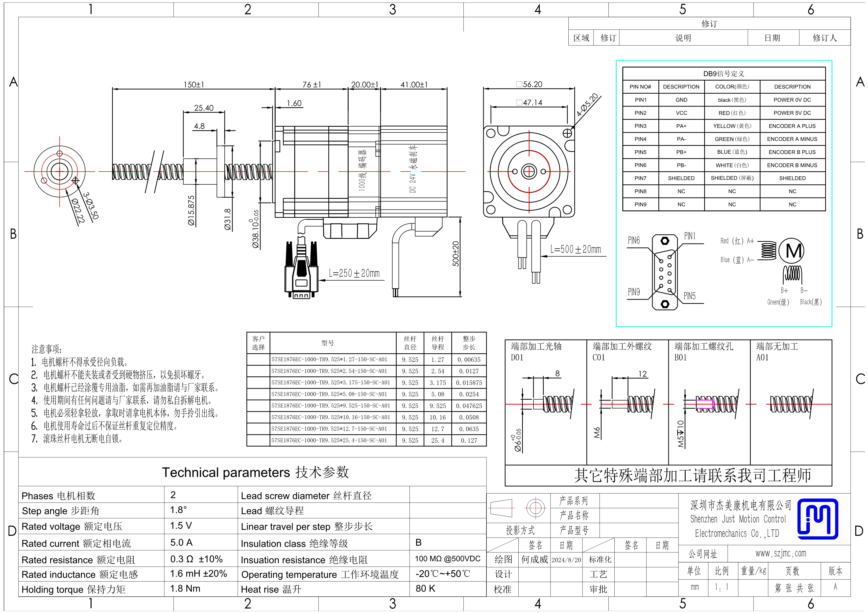This screenshot has height=613, width=868.
Task: Select customer checkbox for TR9.525*2.54 model
Action: pos(258,371)
